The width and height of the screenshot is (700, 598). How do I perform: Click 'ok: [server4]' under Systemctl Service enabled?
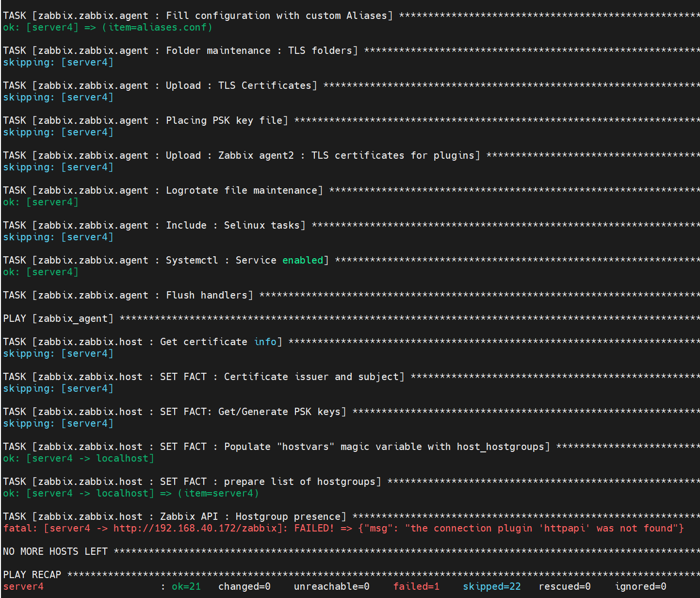tap(41, 272)
